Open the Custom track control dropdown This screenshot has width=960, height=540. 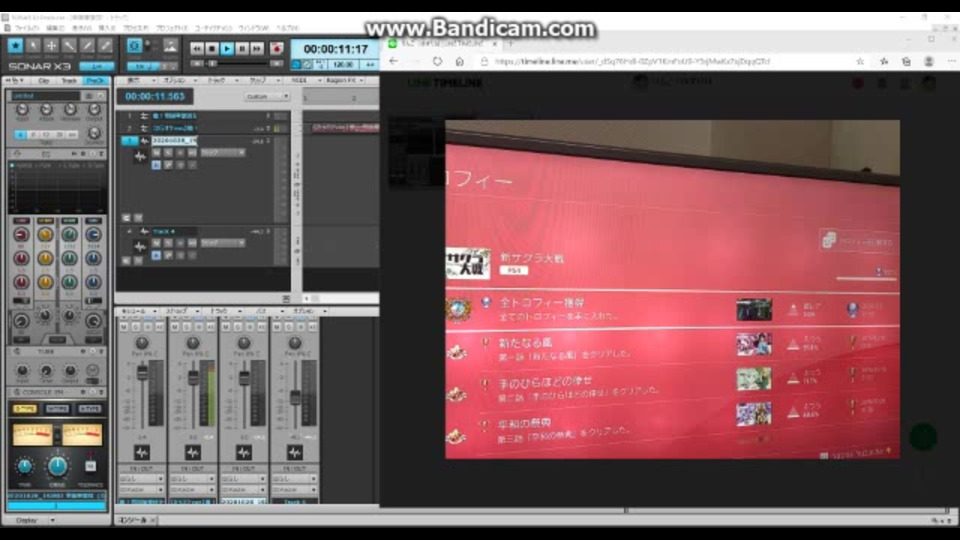[x=267, y=97]
